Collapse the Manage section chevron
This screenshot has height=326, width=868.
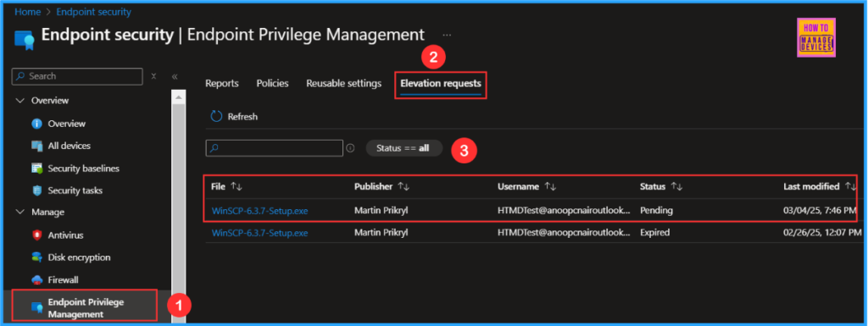pyautogui.click(x=20, y=213)
